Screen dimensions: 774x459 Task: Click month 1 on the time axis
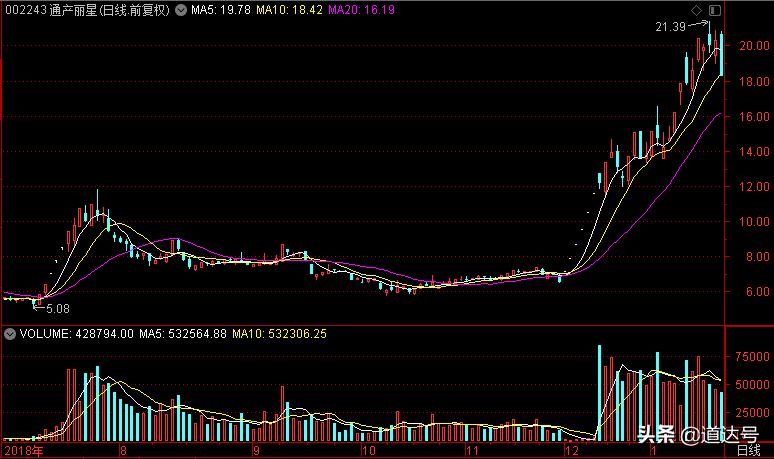[x=653, y=451]
